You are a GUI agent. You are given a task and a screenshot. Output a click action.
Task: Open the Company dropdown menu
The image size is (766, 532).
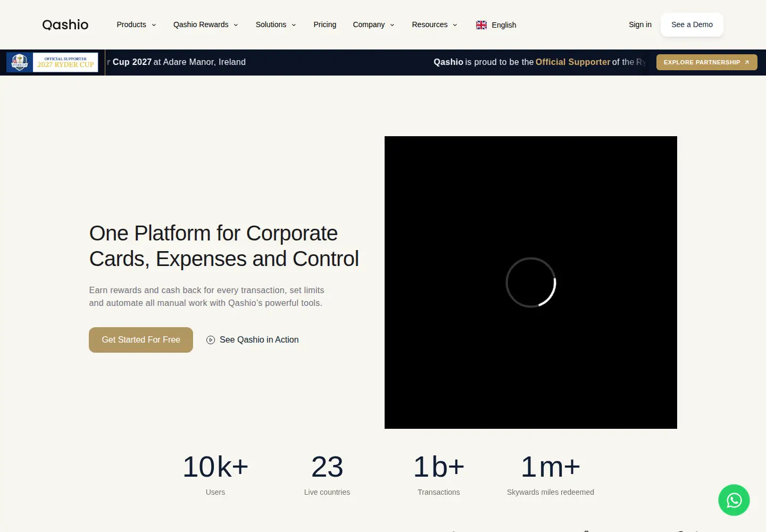pos(374,24)
